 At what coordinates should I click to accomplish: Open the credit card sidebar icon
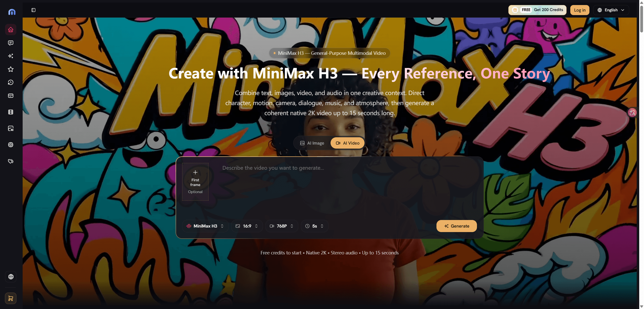(x=11, y=96)
